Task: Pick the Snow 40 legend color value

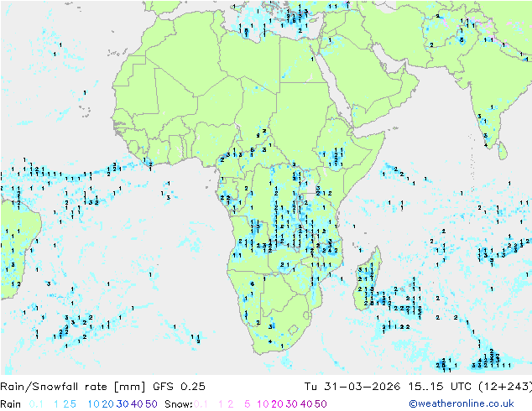Action: [x=306, y=404]
